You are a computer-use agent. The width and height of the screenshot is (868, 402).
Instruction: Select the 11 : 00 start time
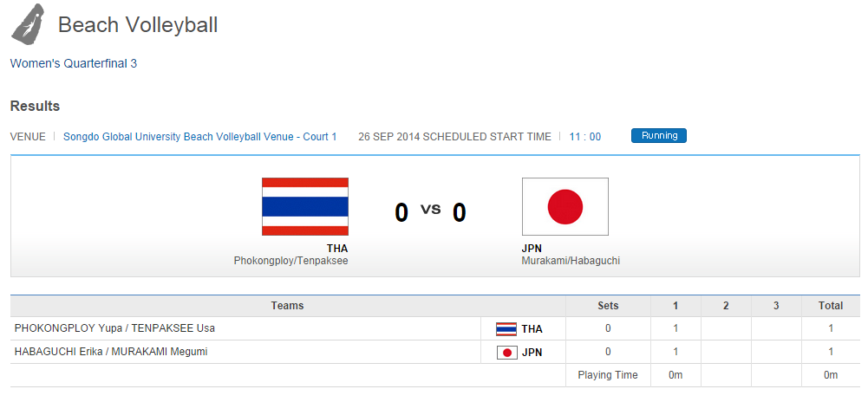coord(585,137)
